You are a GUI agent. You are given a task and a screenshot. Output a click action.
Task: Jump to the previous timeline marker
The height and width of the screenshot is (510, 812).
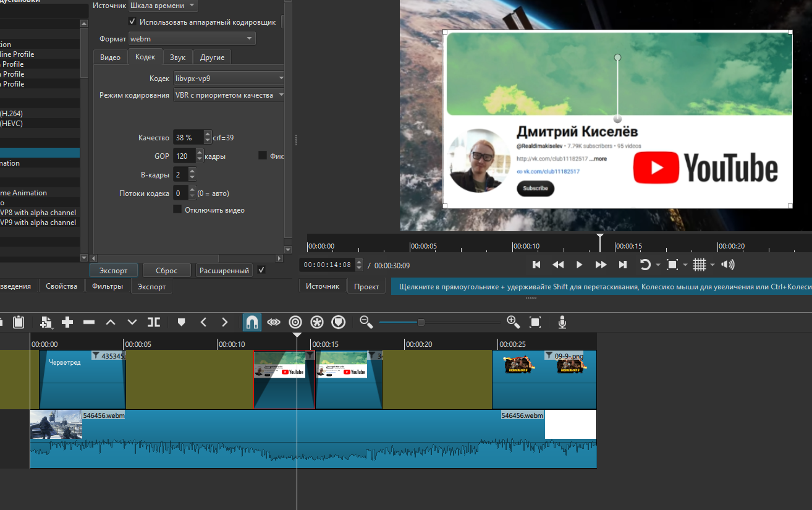(203, 322)
